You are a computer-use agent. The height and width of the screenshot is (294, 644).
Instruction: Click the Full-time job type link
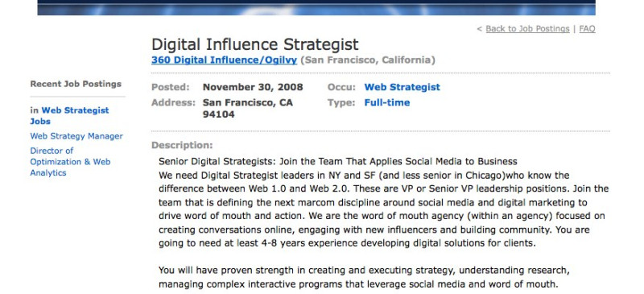pos(387,102)
